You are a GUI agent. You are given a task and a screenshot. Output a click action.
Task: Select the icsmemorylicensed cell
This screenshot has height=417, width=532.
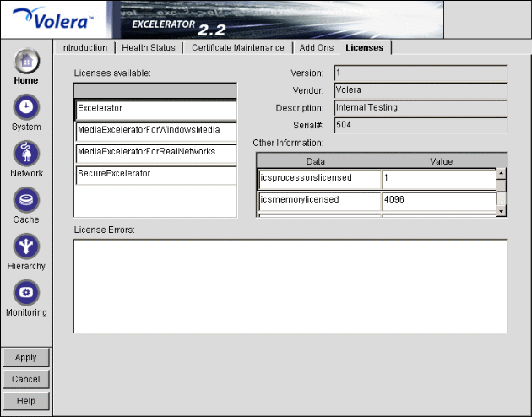coord(319,201)
